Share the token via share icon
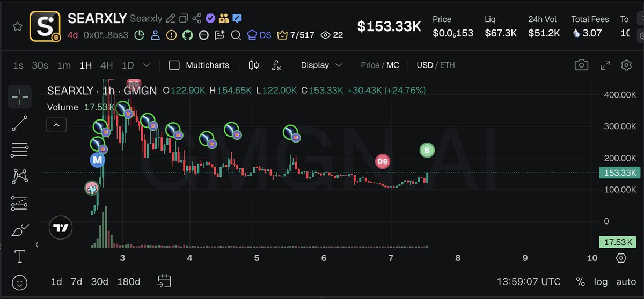 pyautogui.click(x=197, y=18)
